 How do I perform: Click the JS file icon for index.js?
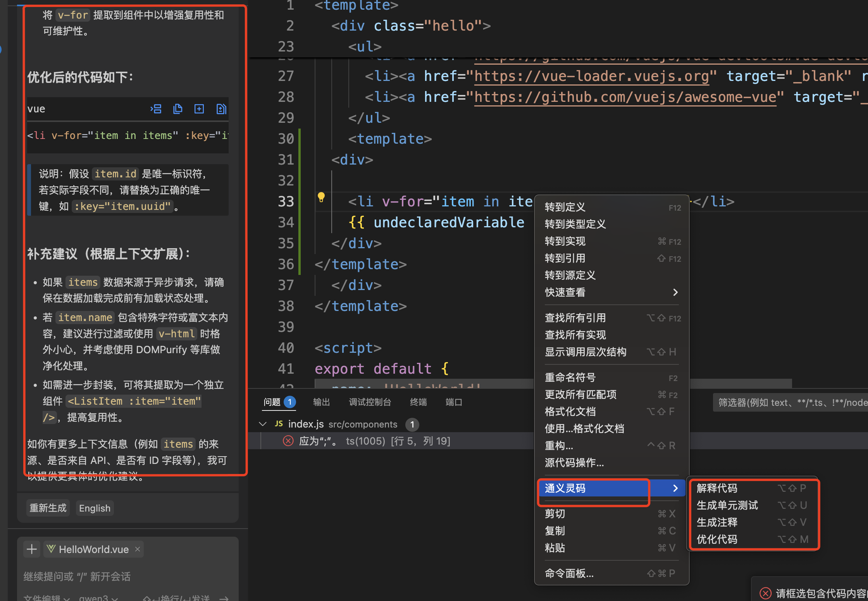(x=279, y=424)
